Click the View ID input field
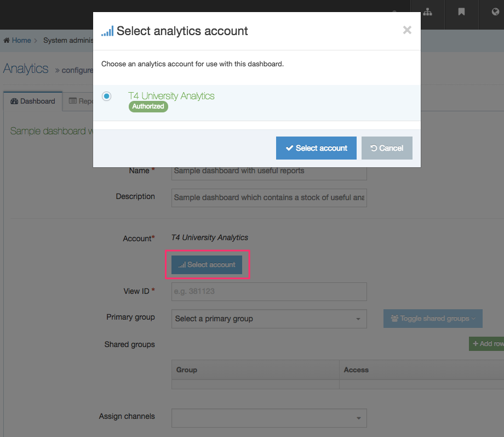 pyautogui.click(x=268, y=292)
